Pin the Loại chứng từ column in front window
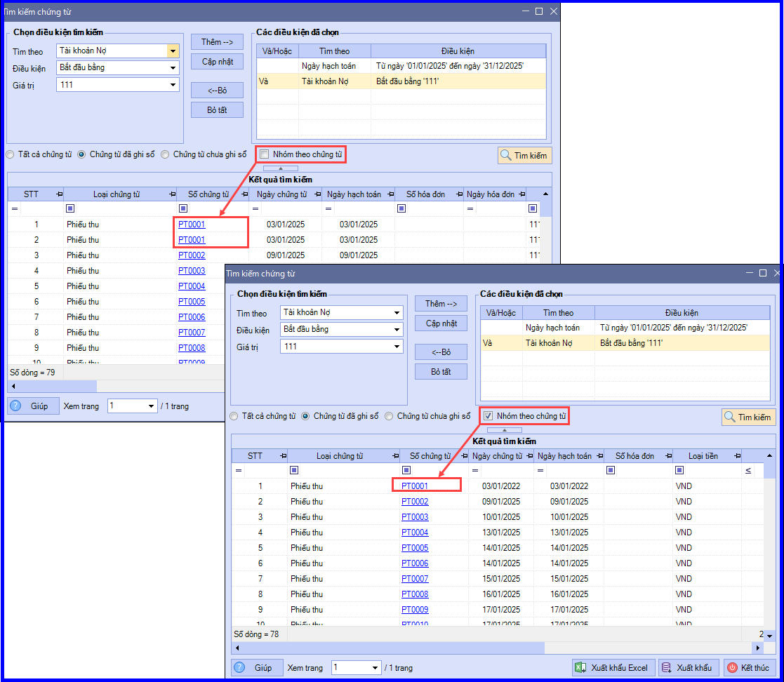Screen dimensions: 784x682 (395, 456)
